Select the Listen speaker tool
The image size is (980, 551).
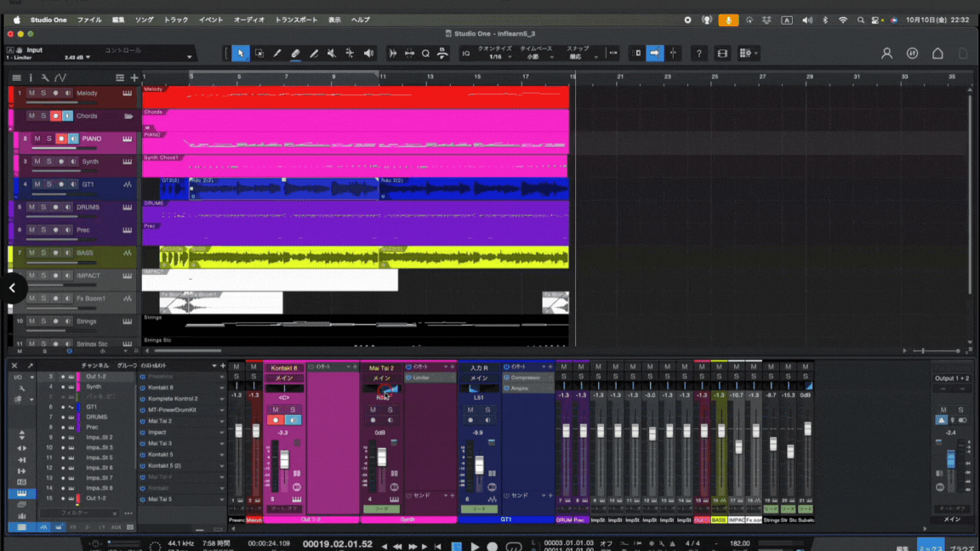[x=368, y=54]
